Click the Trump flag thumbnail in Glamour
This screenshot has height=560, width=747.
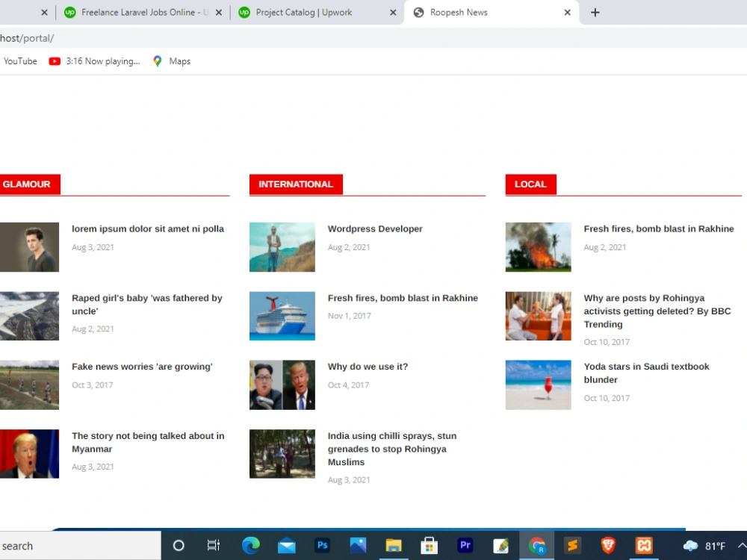(x=30, y=454)
